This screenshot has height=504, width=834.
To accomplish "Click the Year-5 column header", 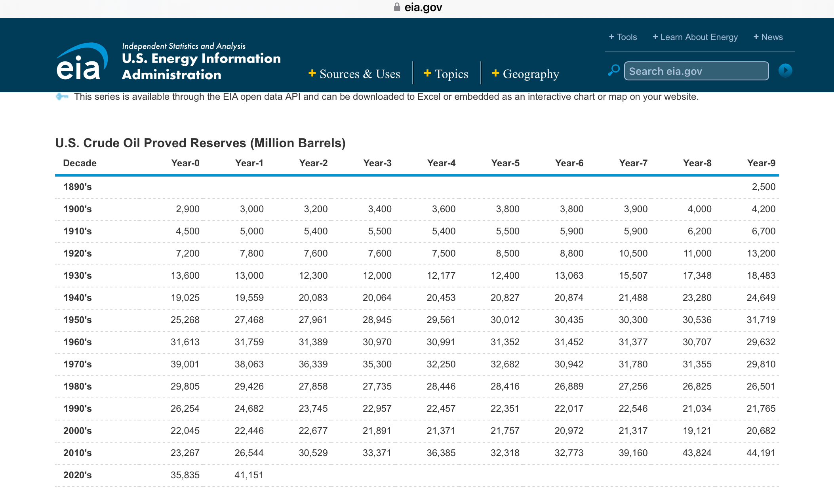I will 505,163.
